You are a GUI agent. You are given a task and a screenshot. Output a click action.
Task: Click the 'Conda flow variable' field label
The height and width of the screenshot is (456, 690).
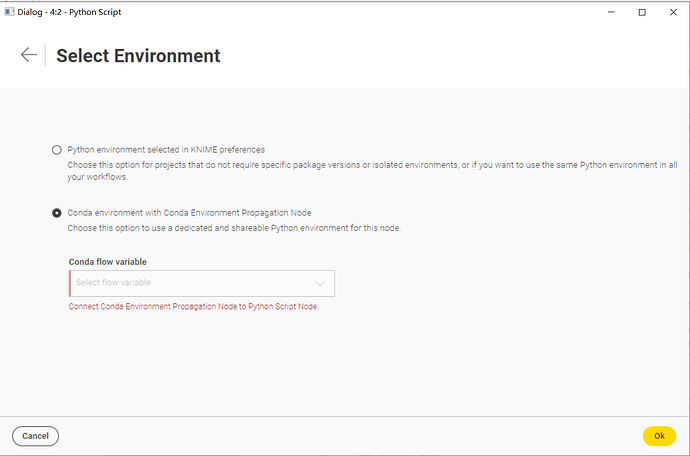[107, 262]
